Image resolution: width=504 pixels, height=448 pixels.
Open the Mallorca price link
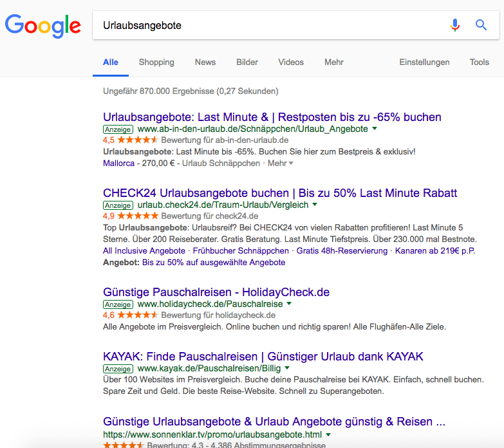tap(118, 163)
